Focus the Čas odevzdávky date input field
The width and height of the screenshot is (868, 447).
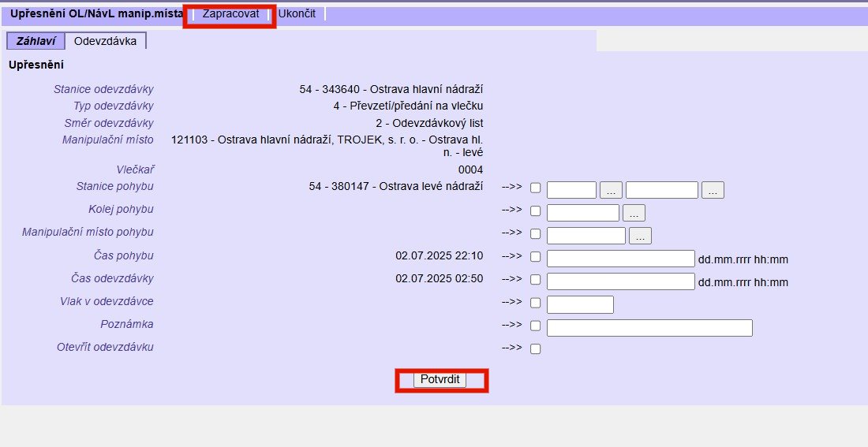620,281
